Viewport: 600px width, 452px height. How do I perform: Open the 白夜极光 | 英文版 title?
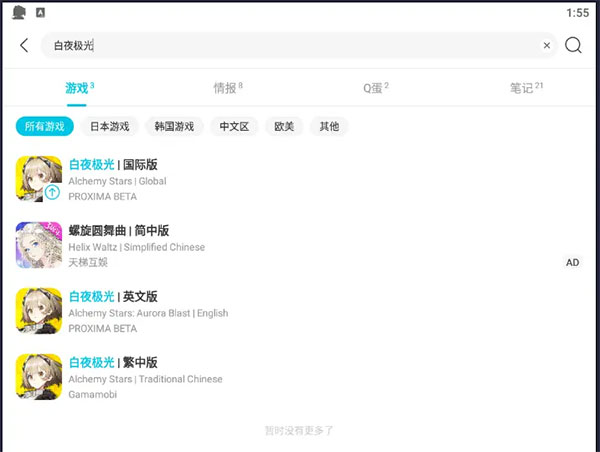[113, 297]
